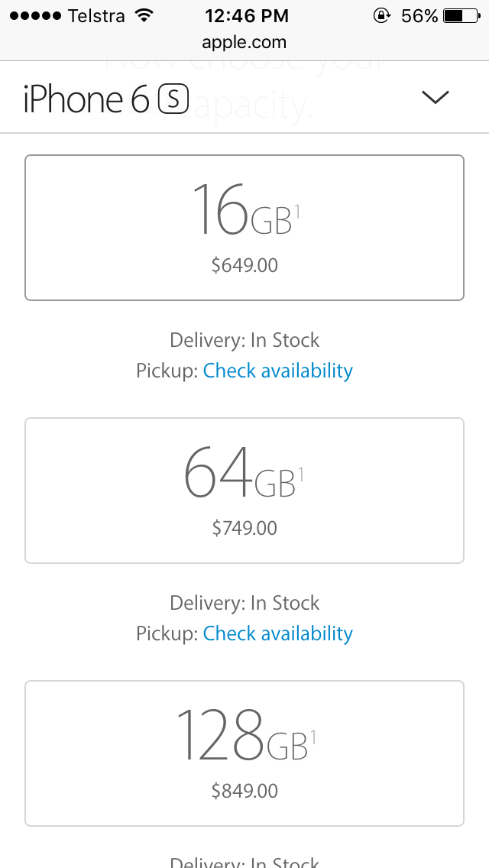Screen dimensions: 489x868
Task: Tap the apple.com address bar
Action: [244, 43]
